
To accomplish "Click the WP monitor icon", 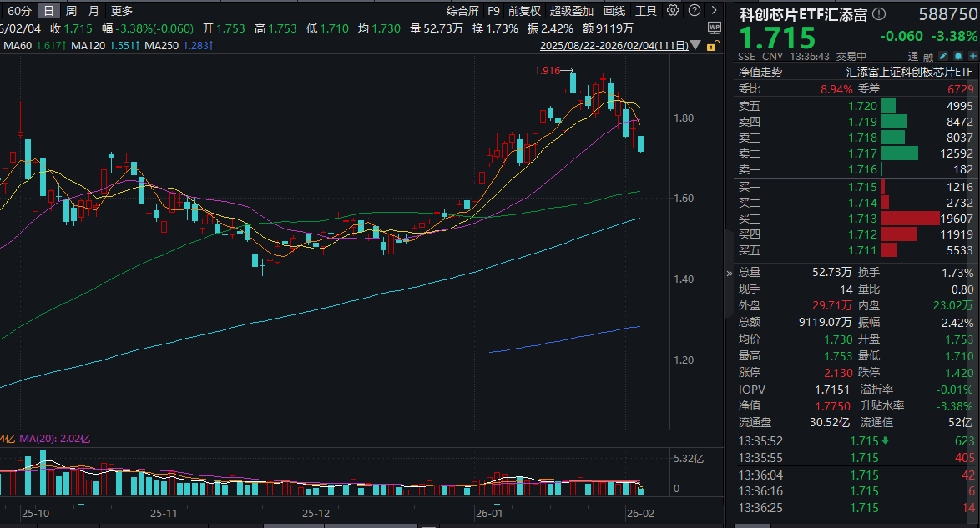I will tap(715, 28).
